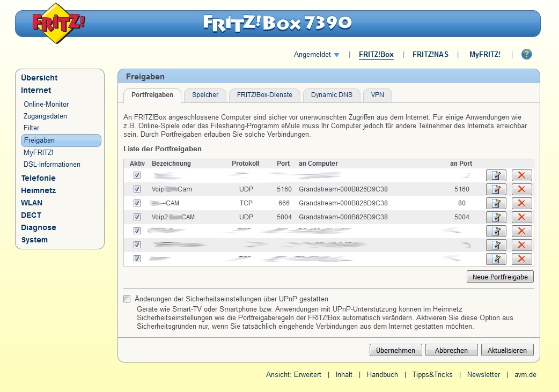The image size is (559, 392).
Task: Open MyFRITZ! in top navigation
Action: coord(485,55)
